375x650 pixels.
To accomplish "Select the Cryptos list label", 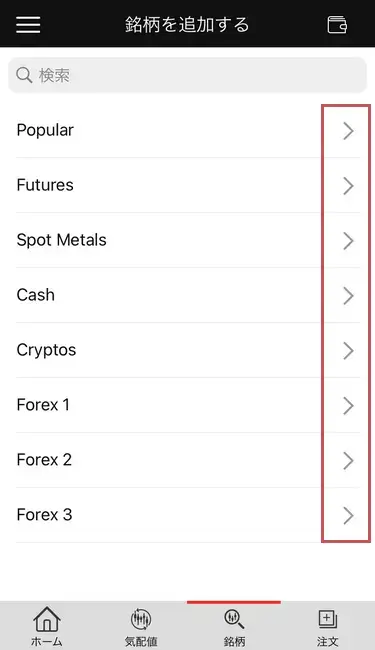I will pos(46,350).
